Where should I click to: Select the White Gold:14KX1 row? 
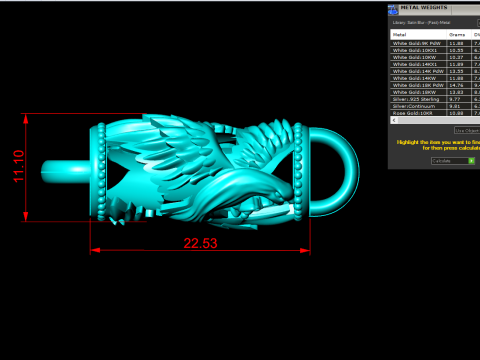point(435,64)
